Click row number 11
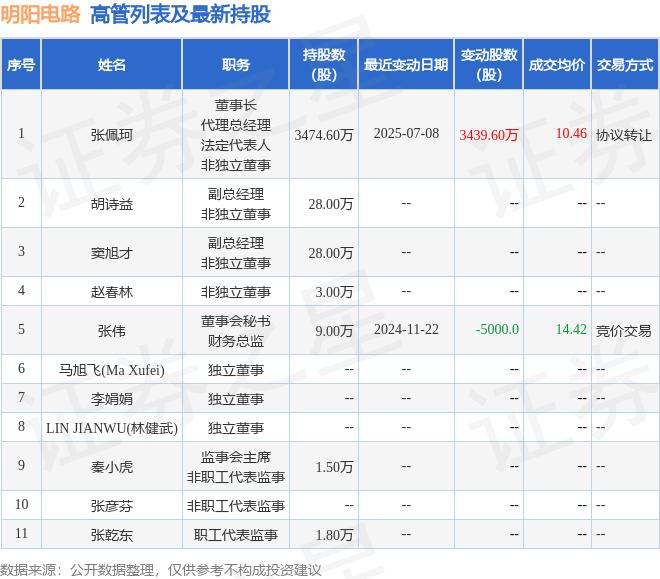The height and width of the screenshot is (579, 660). point(21,534)
